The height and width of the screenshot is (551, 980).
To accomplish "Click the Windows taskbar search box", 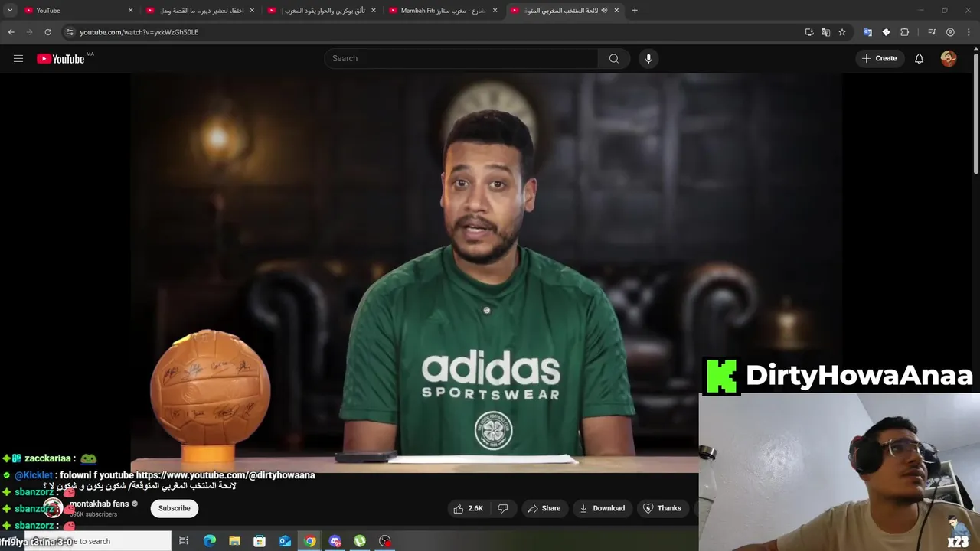I will [98, 541].
